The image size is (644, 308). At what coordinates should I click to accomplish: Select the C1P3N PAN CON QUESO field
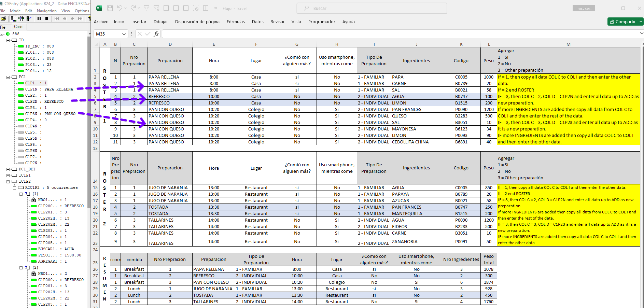pos(50,114)
